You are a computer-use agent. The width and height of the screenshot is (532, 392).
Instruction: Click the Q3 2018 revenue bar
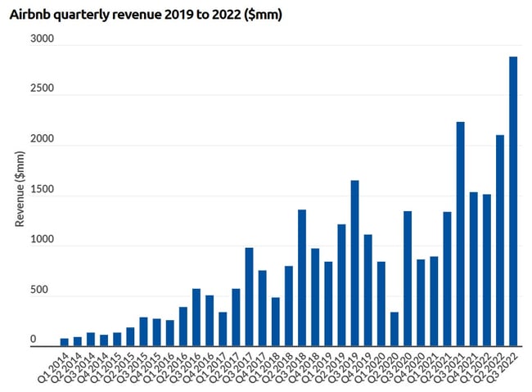(302, 278)
